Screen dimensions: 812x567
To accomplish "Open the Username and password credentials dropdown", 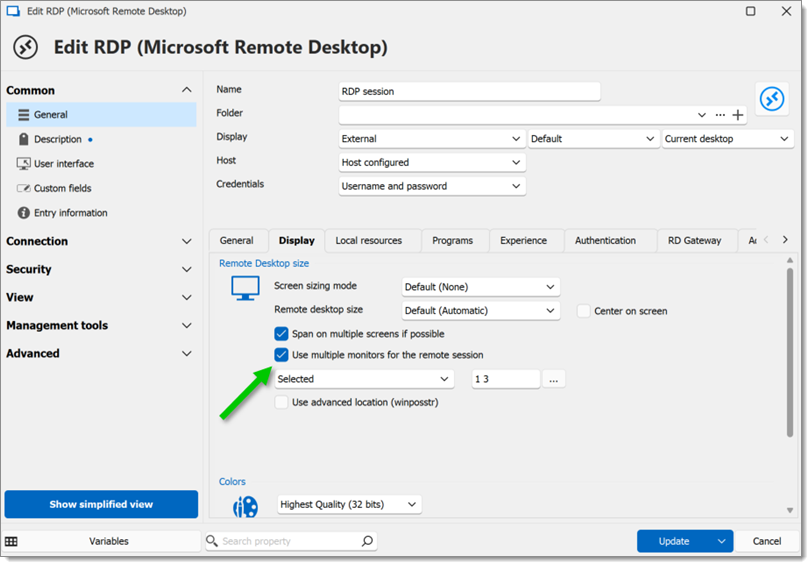I will point(432,186).
